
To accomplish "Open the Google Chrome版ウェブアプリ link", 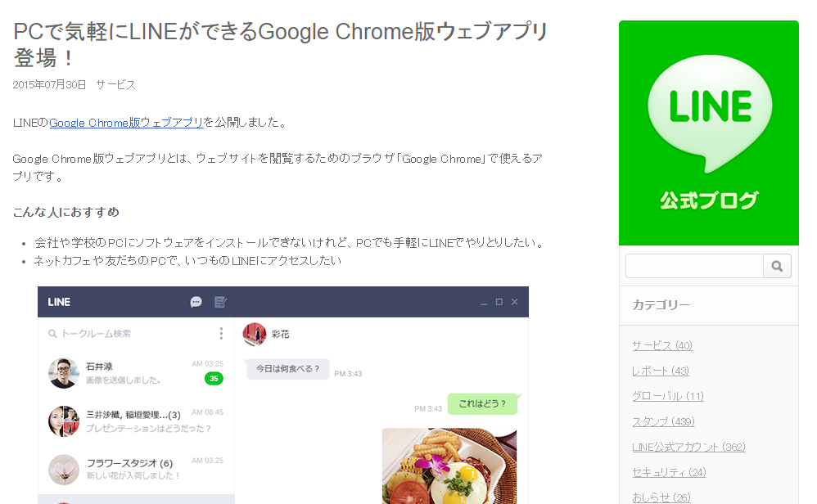I will (x=126, y=123).
